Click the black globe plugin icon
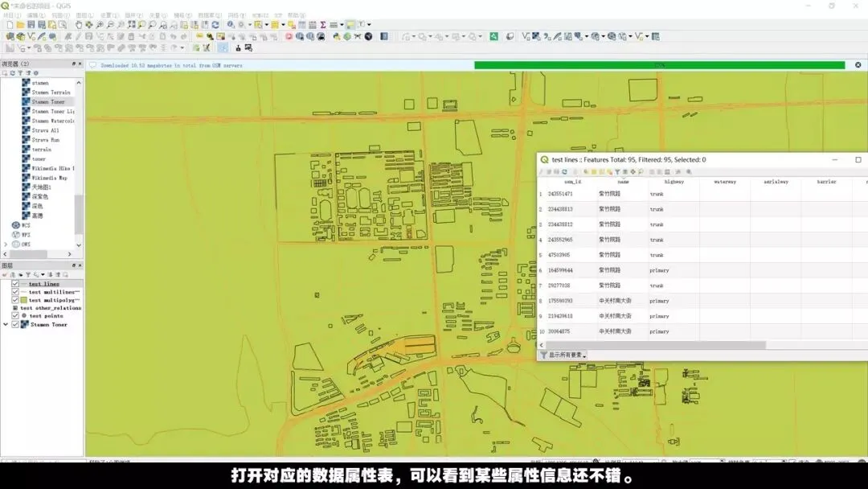868x489 pixels. [x=368, y=36]
